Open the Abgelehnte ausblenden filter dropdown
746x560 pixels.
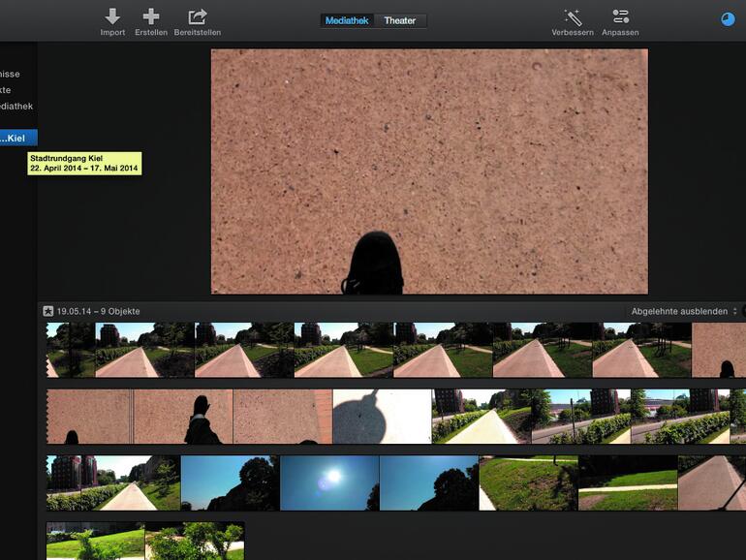[679, 311]
